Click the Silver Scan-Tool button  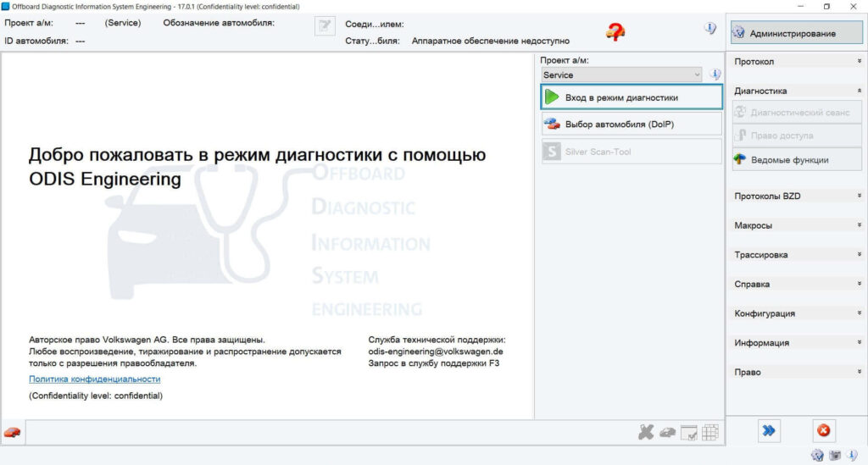point(631,152)
